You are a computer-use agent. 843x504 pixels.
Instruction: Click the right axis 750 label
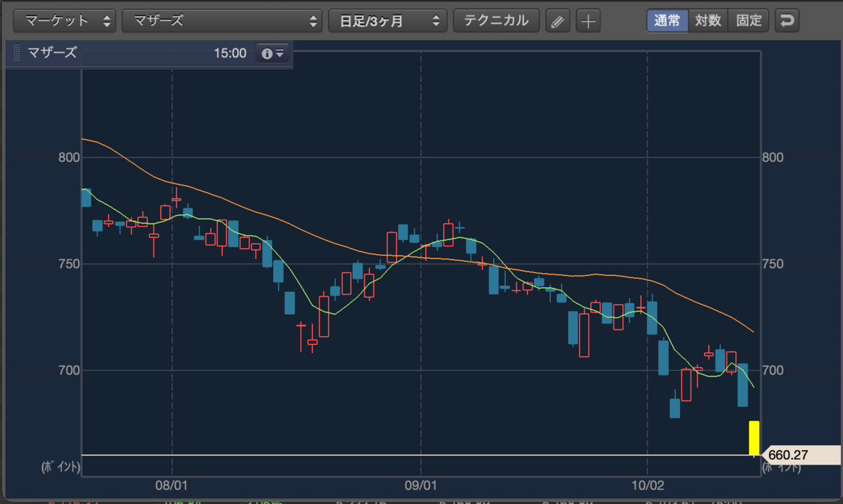[x=772, y=264]
